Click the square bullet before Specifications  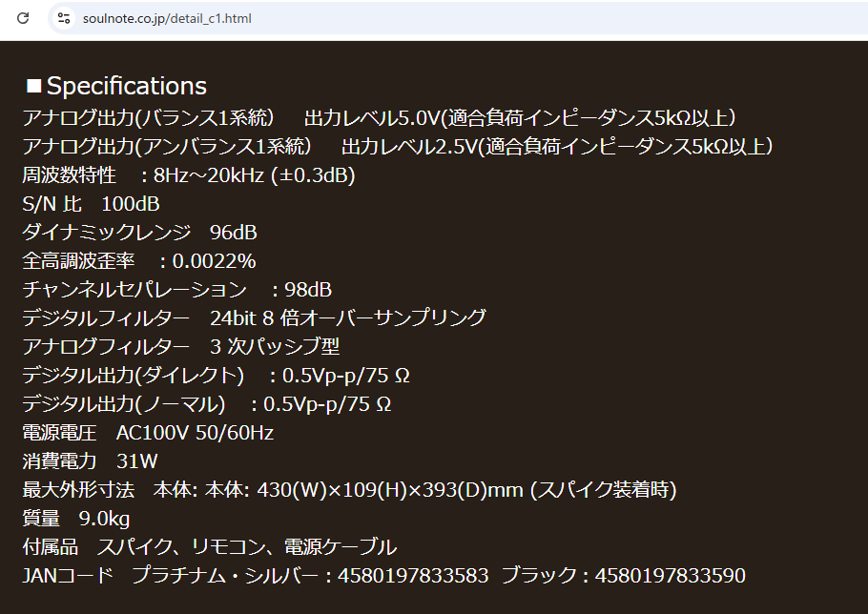coord(33,86)
